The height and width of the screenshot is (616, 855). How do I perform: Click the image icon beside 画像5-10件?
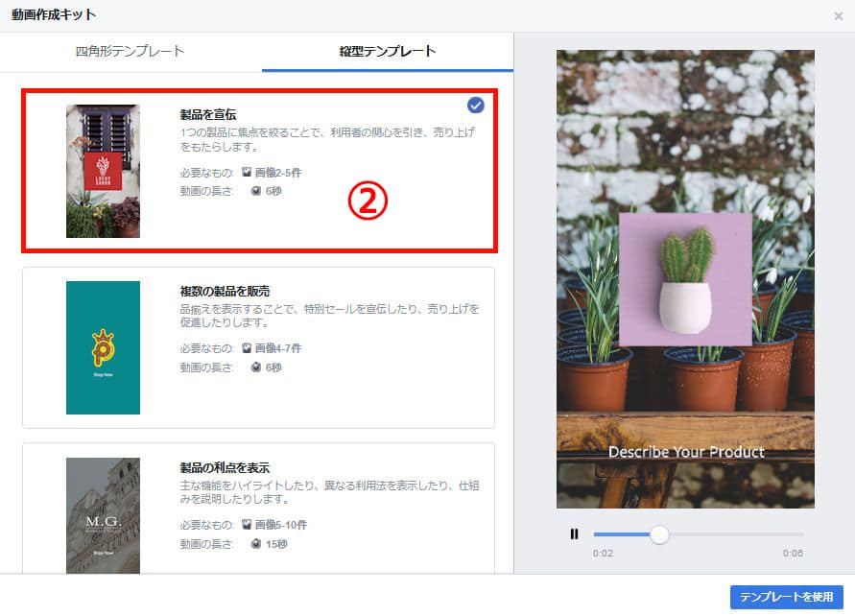pos(247,525)
